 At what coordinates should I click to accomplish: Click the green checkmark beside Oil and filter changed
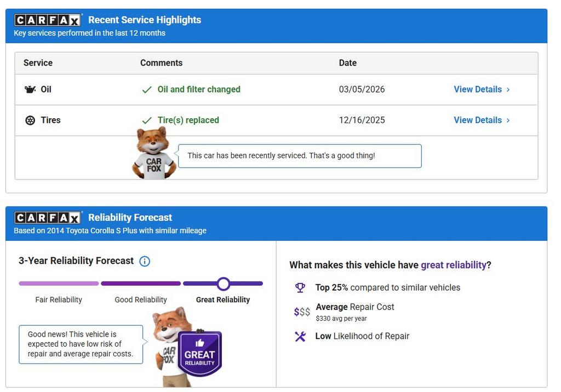pos(147,90)
